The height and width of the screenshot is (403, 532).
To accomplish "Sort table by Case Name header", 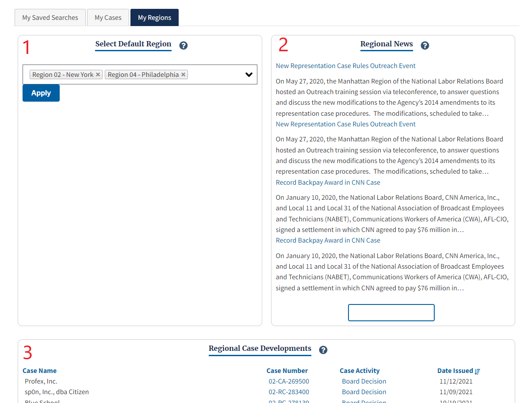I will (40, 371).
